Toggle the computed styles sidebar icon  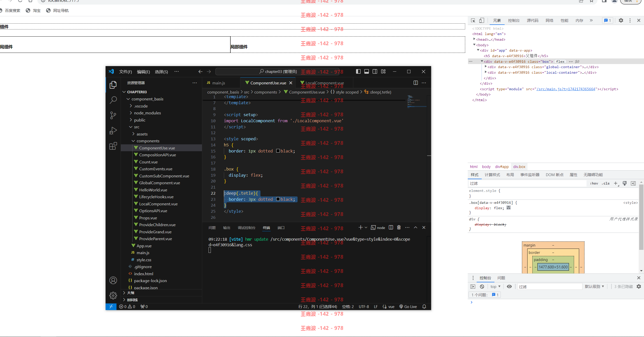point(633,183)
